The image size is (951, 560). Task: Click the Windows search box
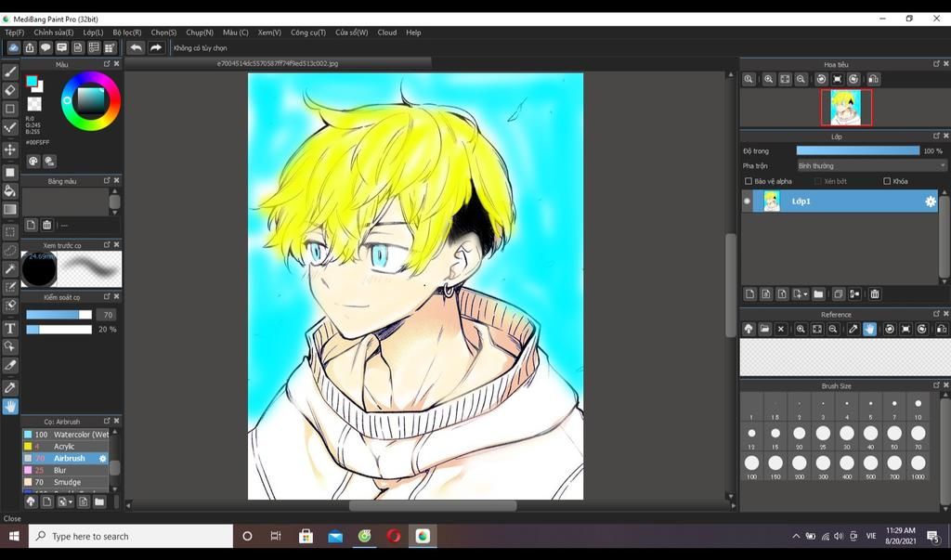coord(130,537)
